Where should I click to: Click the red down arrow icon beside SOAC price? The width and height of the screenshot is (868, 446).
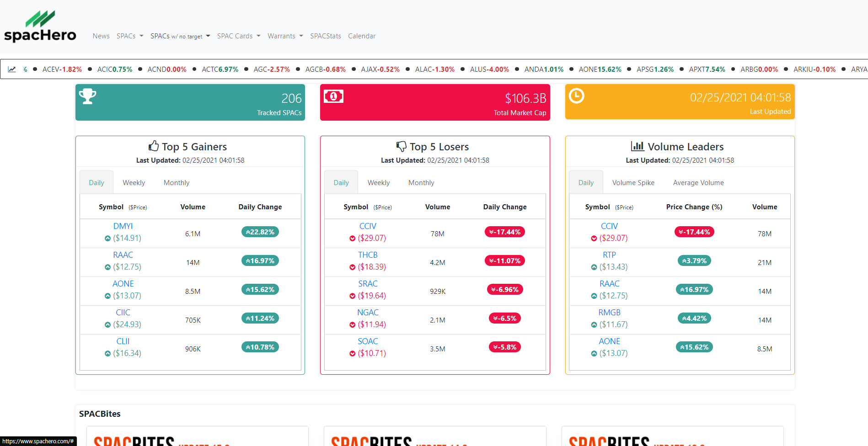coord(352,354)
